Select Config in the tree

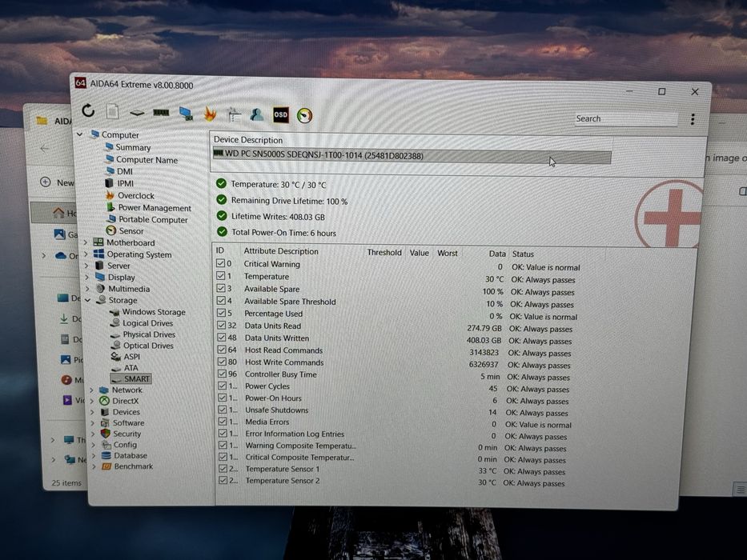click(x=125, y=445)
